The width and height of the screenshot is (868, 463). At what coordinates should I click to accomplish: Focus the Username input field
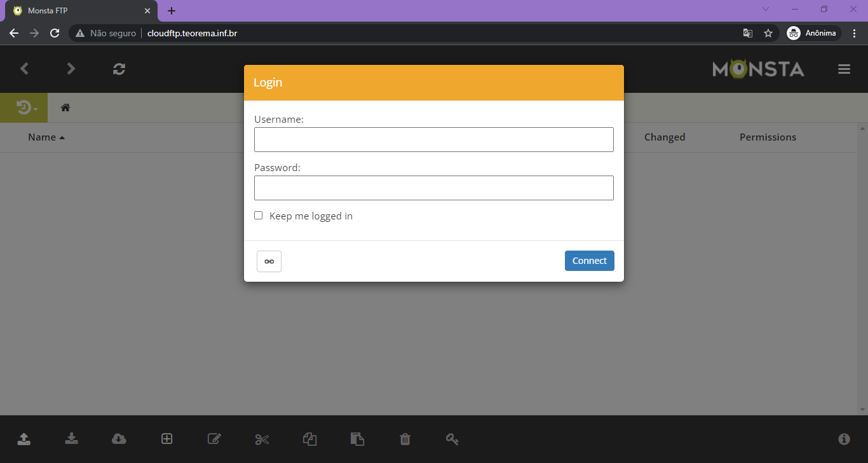click(x=434, y=139)
